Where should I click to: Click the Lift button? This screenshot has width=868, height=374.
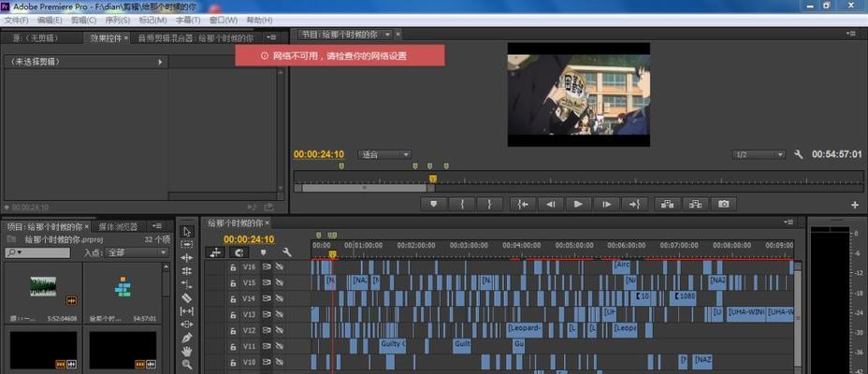pos(668,204)
